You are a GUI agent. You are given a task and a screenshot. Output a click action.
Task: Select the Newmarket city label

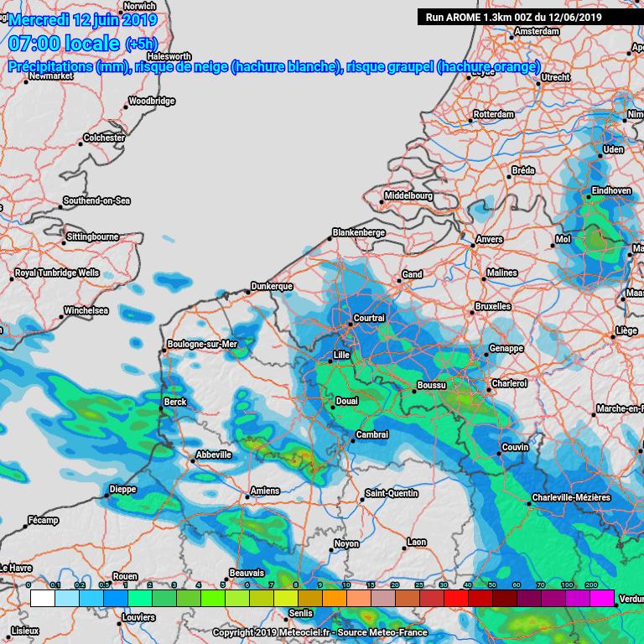pyautogui.click(x=50, y=75)
